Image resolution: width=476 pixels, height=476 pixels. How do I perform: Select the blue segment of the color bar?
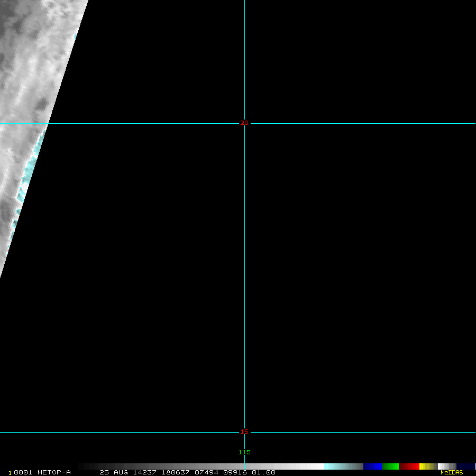(x=372, y=466)
